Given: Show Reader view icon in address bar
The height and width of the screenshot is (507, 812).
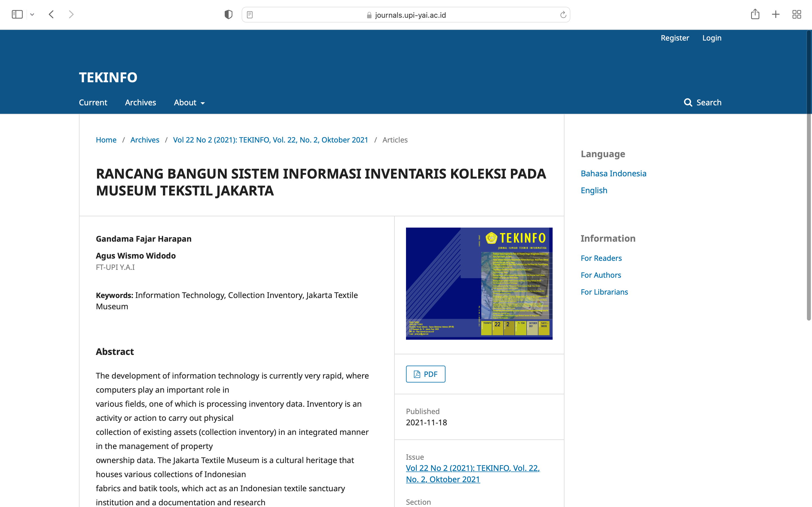Looking at the screenshot, I should click(x=250, y=15).
